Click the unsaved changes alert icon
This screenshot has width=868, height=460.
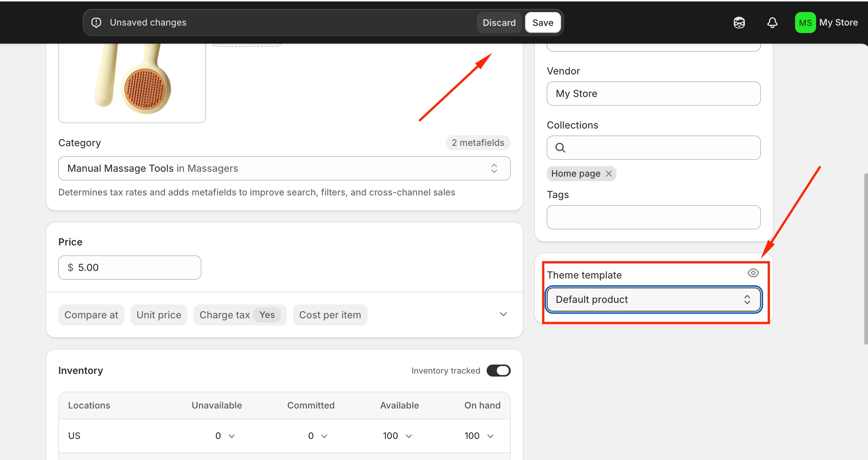(x=96, y=23)
